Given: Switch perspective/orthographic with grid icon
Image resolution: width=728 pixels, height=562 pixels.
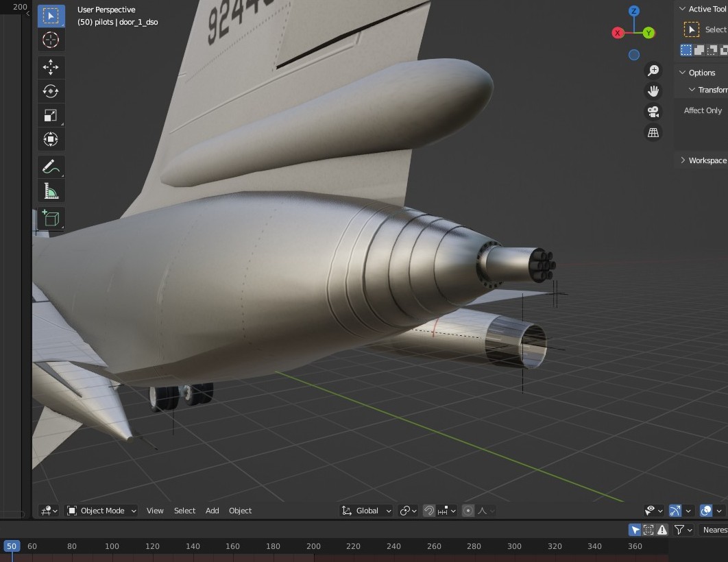Looking at the screenshot, I should 653,133.
